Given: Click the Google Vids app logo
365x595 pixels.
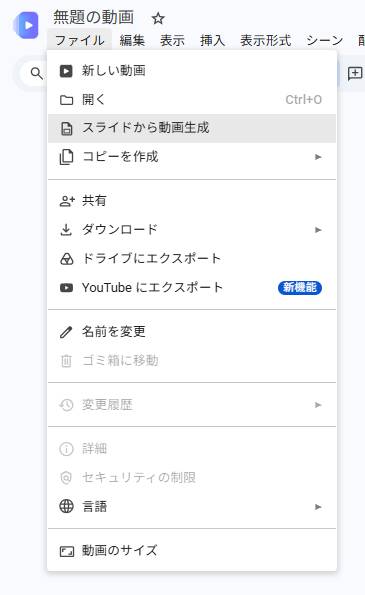Looking at the screenshot, I should pyautogui.click(x=26, y=25).
